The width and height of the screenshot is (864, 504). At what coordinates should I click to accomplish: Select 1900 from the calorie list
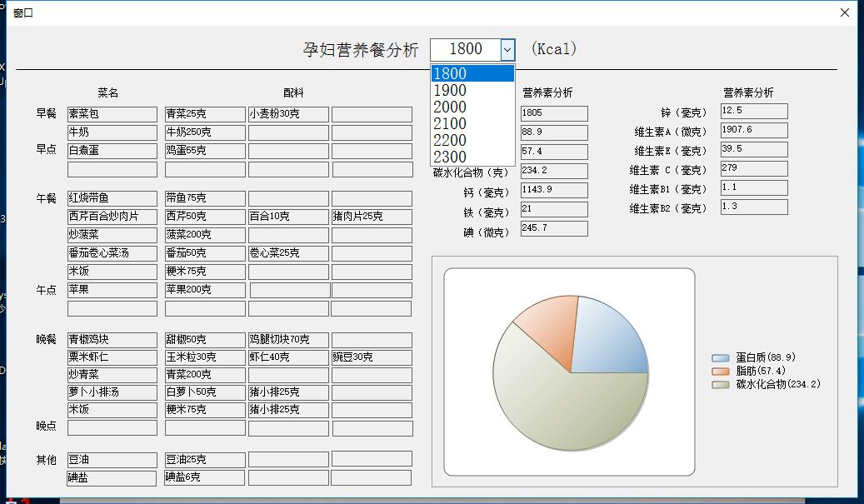coord(472,90)
